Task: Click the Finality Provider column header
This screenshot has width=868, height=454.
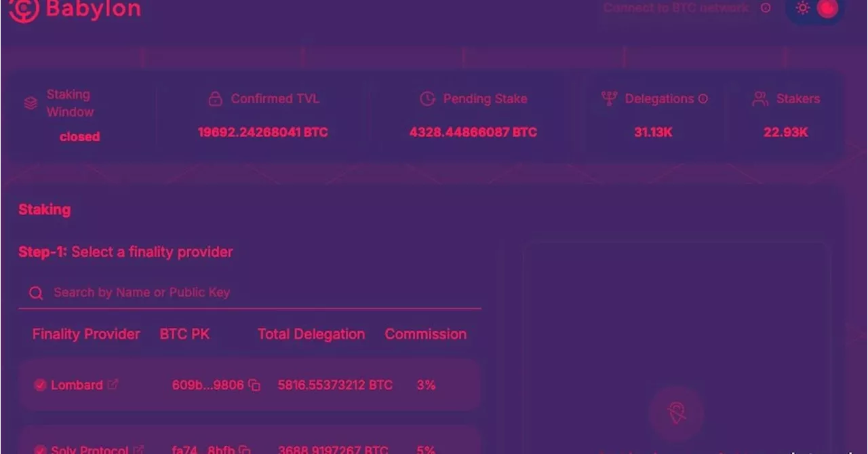Action: (x=86, y=334)
